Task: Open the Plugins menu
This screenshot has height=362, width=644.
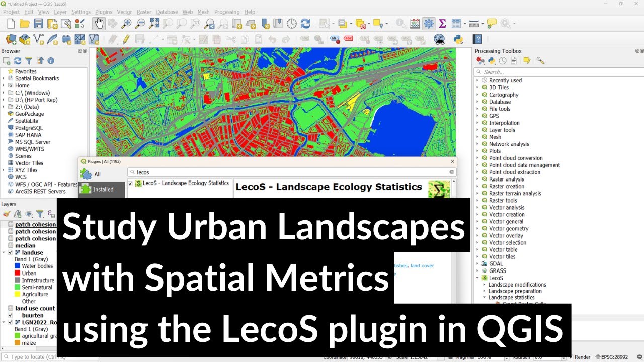Action: tap(104, 12)
